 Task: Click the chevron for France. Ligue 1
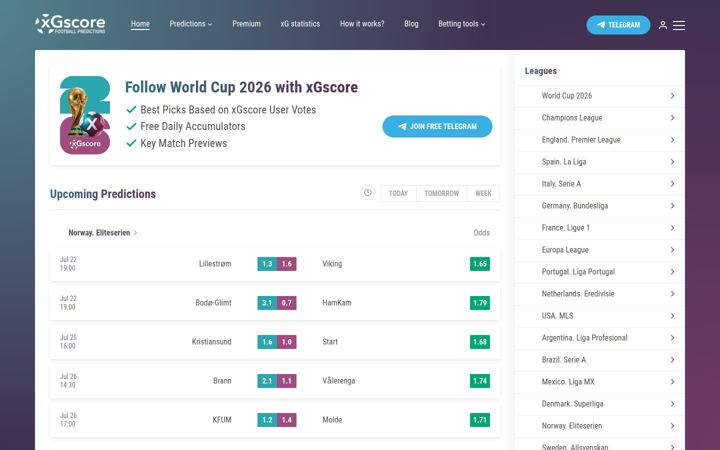672,228
